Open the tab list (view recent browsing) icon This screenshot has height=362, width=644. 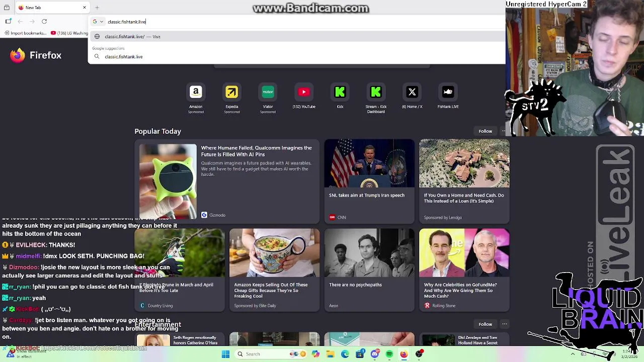[6, 8]
